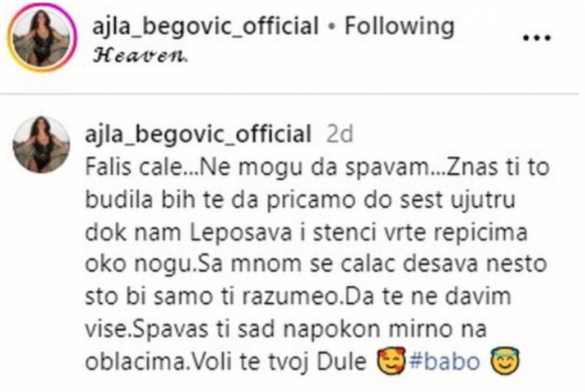Click the caption line starting "Falis cale"
The width and height of the screenshot is (585, 392).
point(317,167)
